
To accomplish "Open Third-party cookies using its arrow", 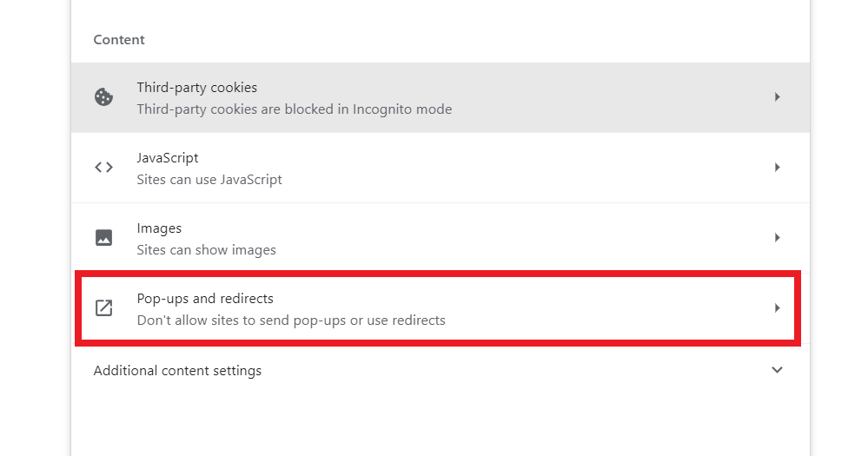I will [x=778, y=97].
